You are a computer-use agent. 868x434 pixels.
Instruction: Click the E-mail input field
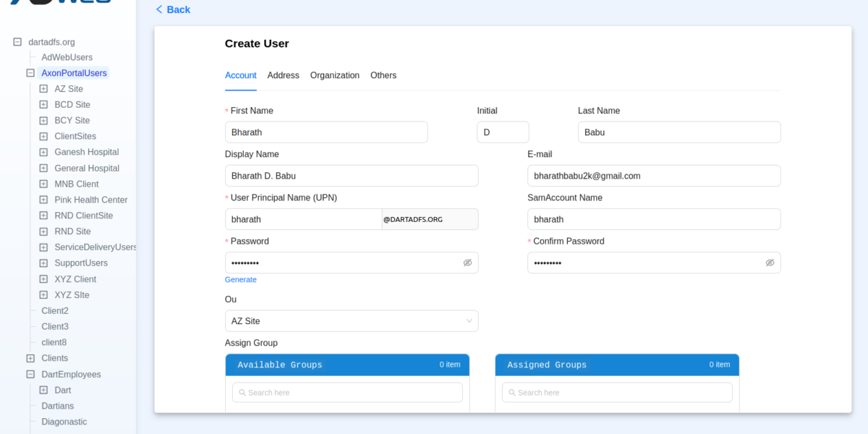[653, 175]
